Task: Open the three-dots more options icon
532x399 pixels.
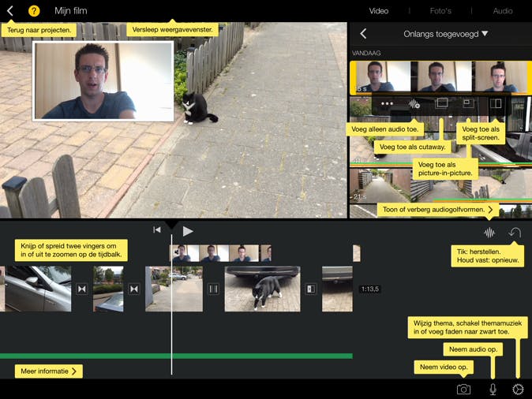Action: (x=387, y=104)
